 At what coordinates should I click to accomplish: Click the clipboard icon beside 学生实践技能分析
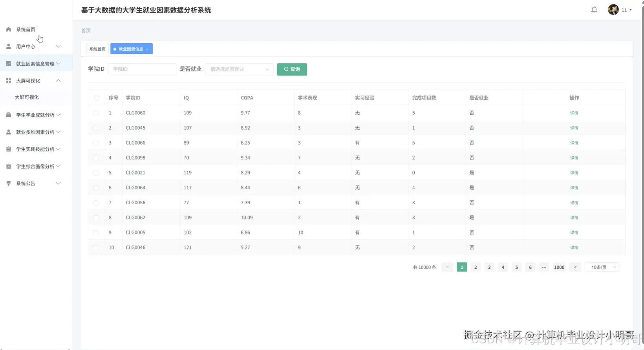pyautogui.click(x=9, y=149)
